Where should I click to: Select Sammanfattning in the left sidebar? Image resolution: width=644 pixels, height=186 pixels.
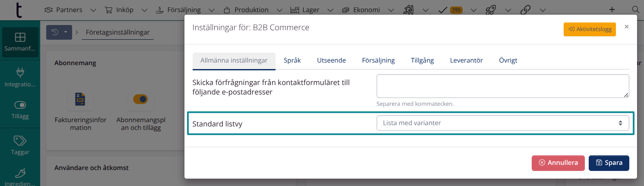20,42
